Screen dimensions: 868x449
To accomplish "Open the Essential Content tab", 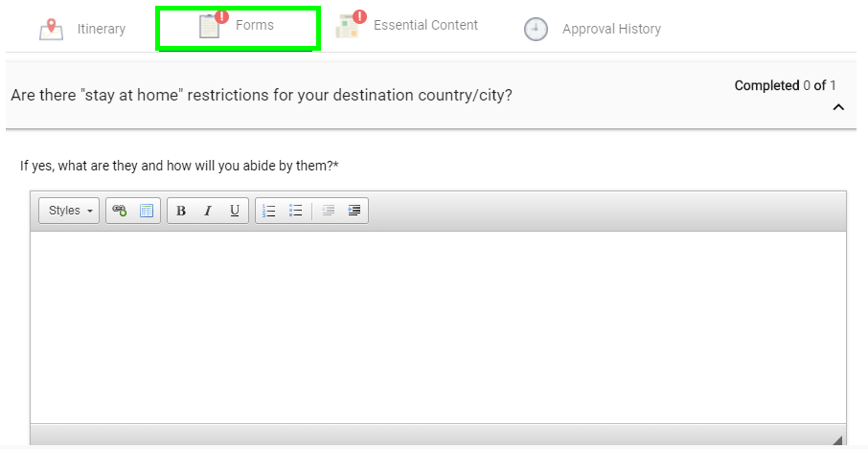I will click(x=425, y=26).
